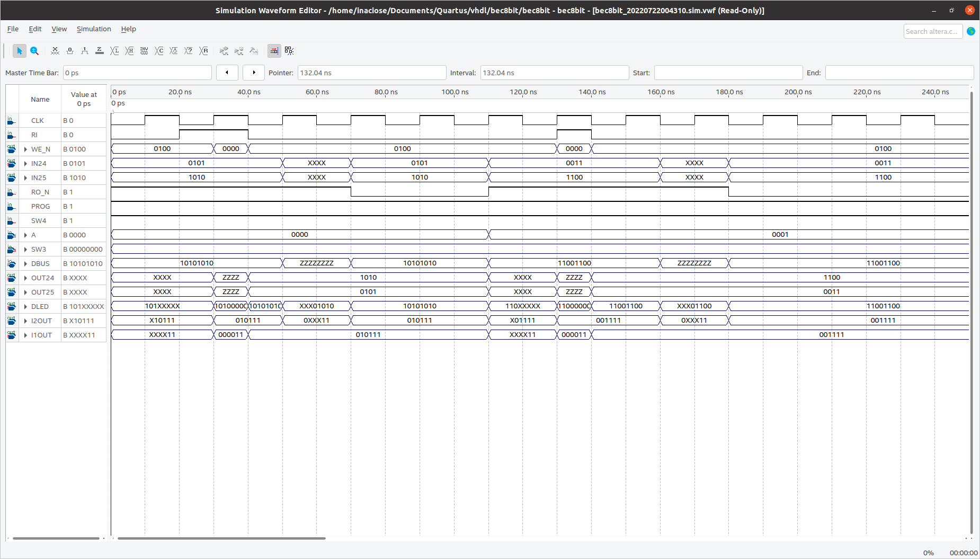The width and height of the screenshot is (980, 559).
Task: Click DBUS bidirectional pin icon
Action: 12,264
